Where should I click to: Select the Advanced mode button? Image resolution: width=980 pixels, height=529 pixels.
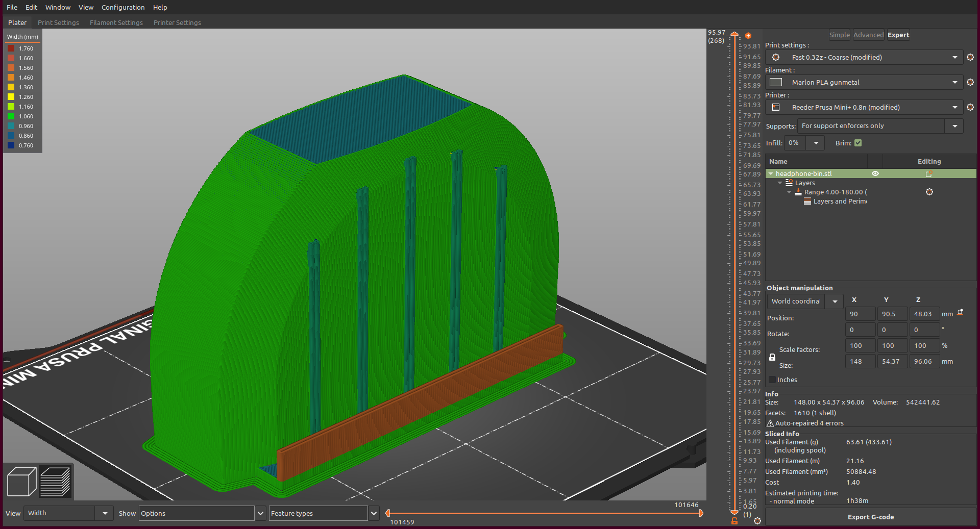coord(868,35)
